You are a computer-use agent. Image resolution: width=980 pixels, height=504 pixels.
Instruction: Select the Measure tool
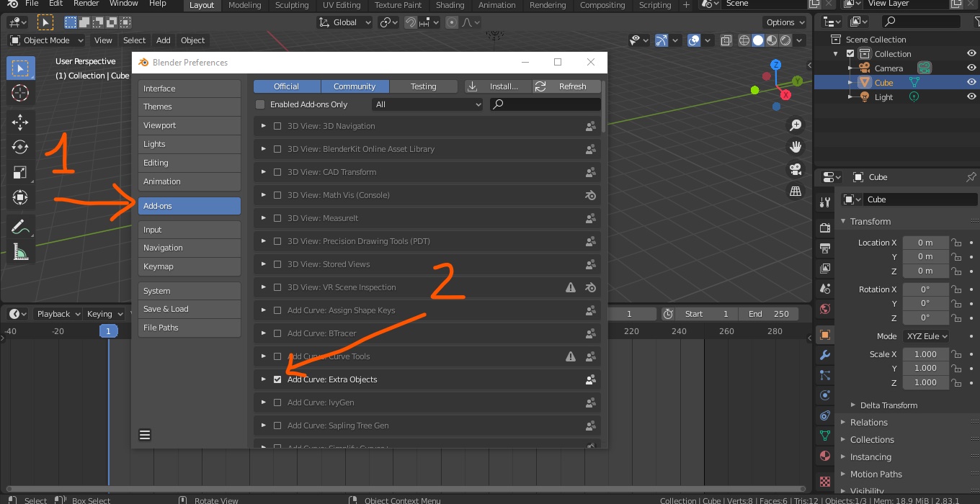click(20, 253)
